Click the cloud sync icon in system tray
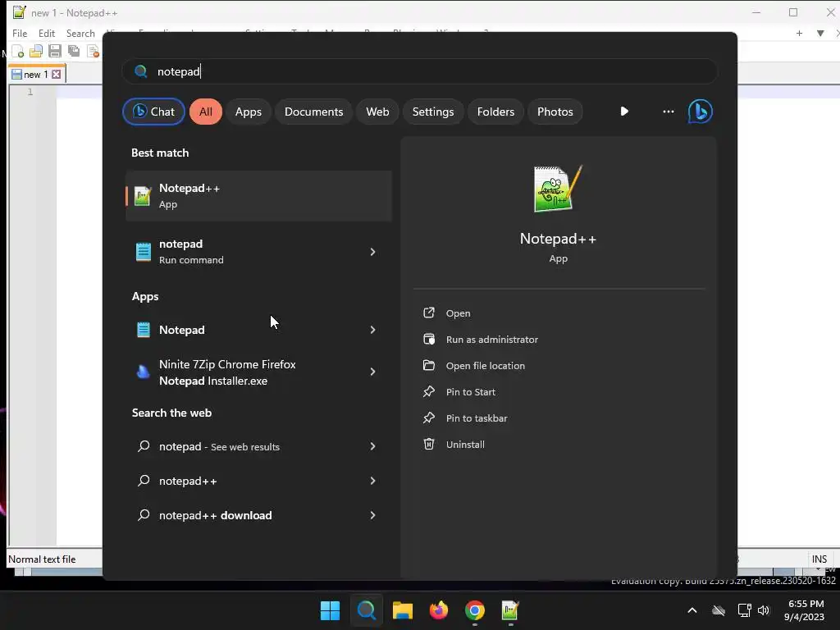Viewport: 840px width, 630px height. 719,610
